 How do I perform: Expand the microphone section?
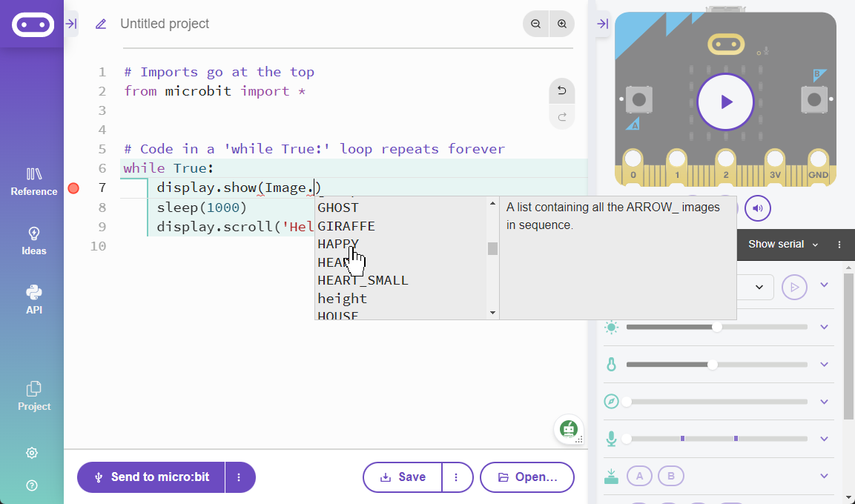(x=825, y=439)
